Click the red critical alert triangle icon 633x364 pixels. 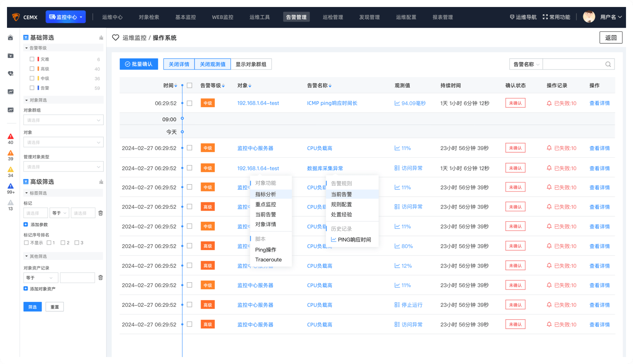pos(10,136)
